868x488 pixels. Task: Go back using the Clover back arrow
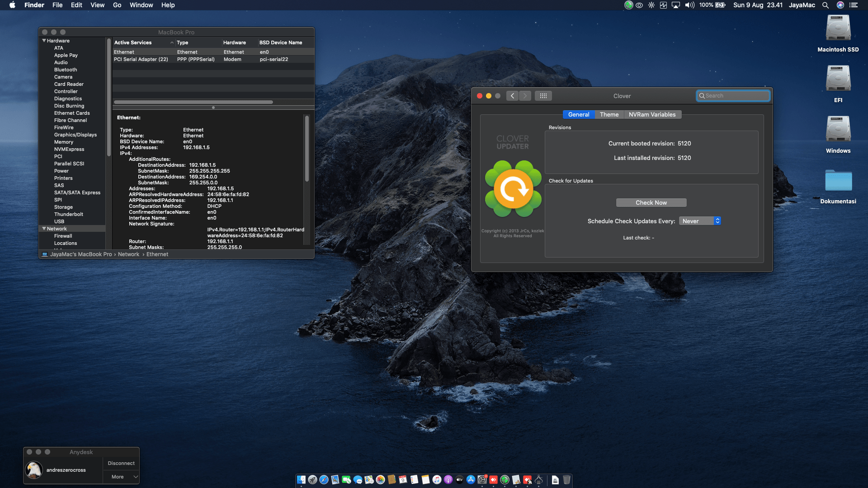tap(512, 96)
